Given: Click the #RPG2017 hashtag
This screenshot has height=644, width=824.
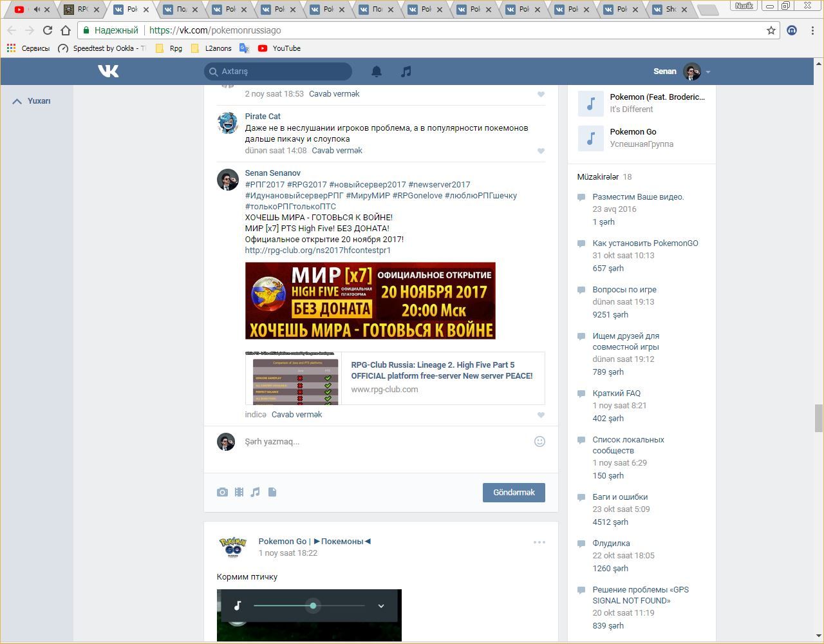Looking at the screenshot, I should (307, 185).
